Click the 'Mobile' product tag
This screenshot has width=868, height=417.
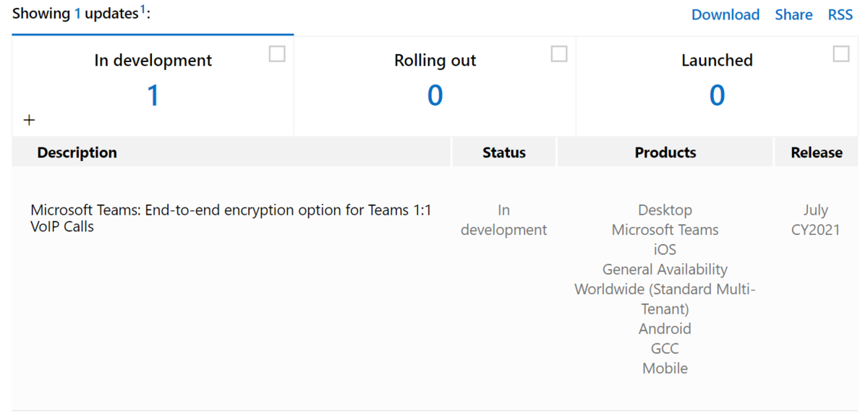click(x=665, y=369)
